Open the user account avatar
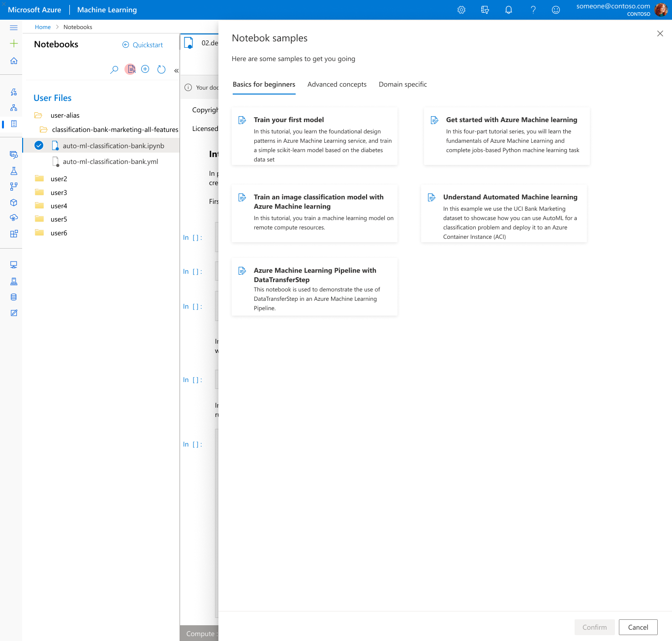The width and height of the screenshot is (672, 641). (661, 10)
